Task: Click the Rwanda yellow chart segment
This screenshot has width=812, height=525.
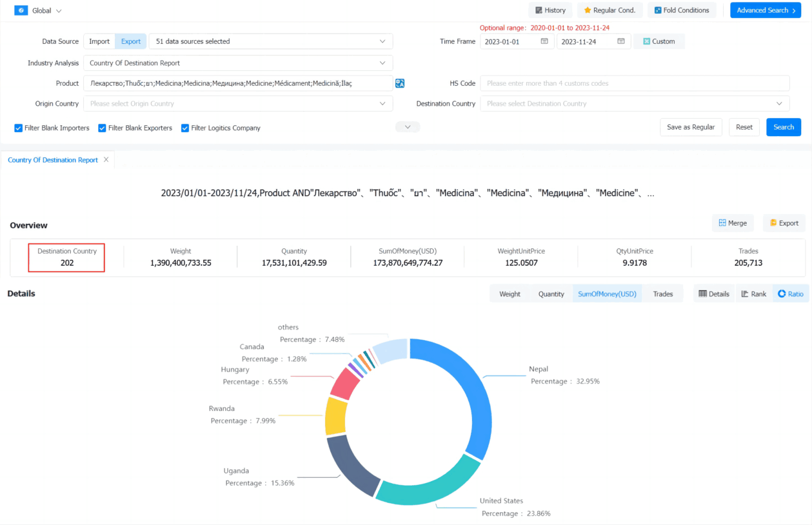Action: point(336,416)
